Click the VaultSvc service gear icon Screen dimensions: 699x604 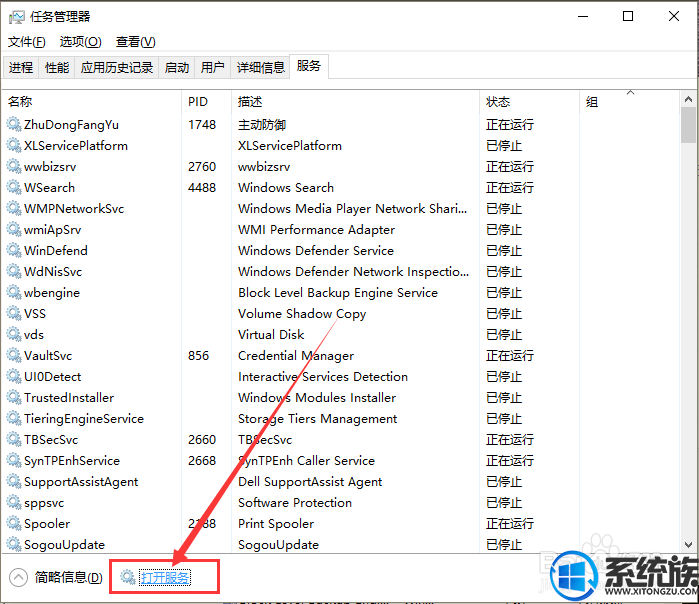click(14, 355)
